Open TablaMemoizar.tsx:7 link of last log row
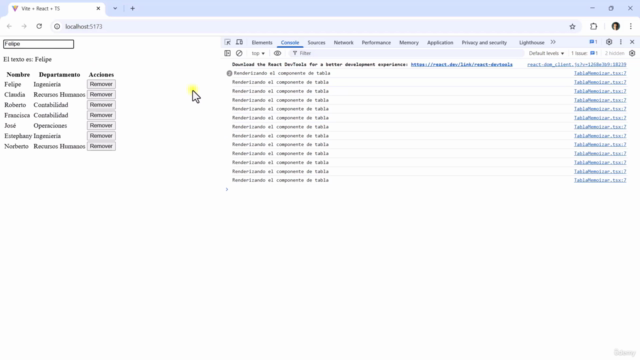 pos(600,180)
